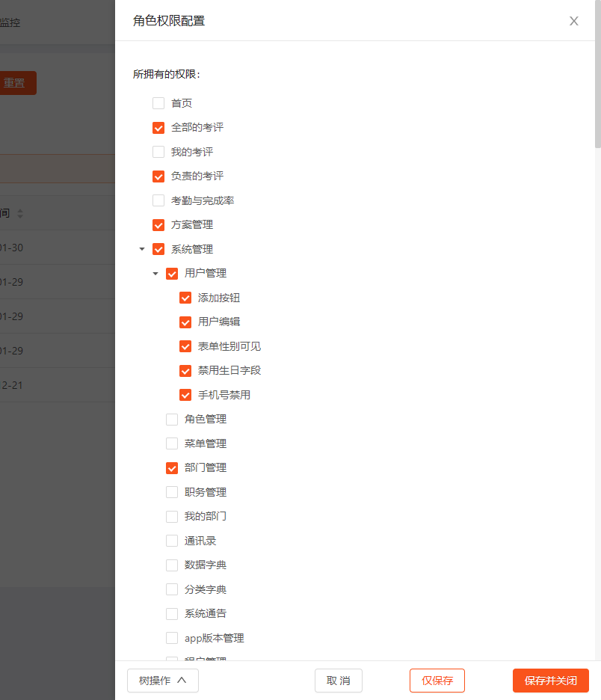Uncheck the 全部的考评 checkbox

(x=158, y=128)
